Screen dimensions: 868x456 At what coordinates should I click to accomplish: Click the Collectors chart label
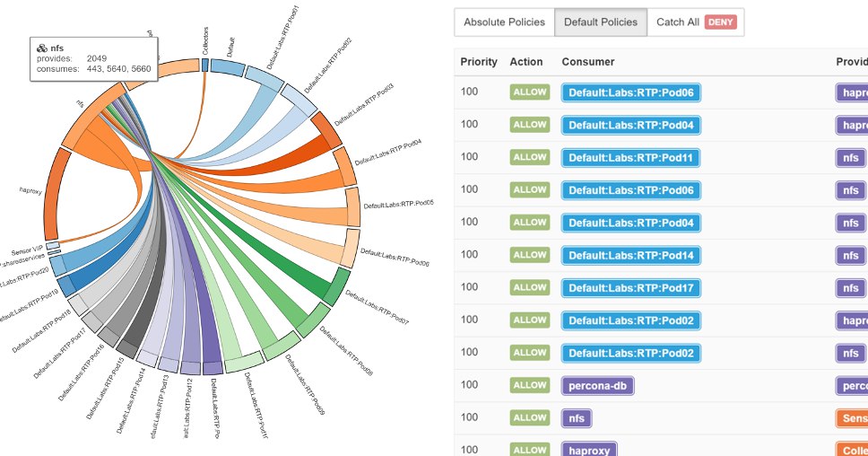pos(205,41)
